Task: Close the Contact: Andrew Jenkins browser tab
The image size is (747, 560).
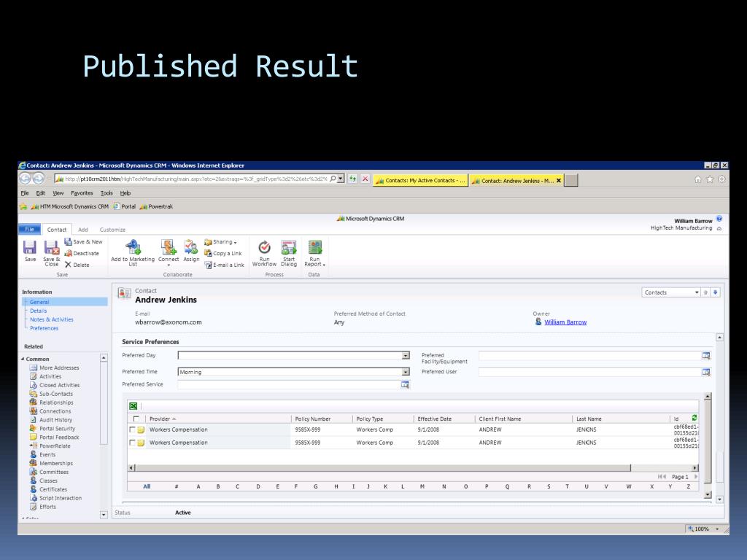Action: click(x=559, y=181)
